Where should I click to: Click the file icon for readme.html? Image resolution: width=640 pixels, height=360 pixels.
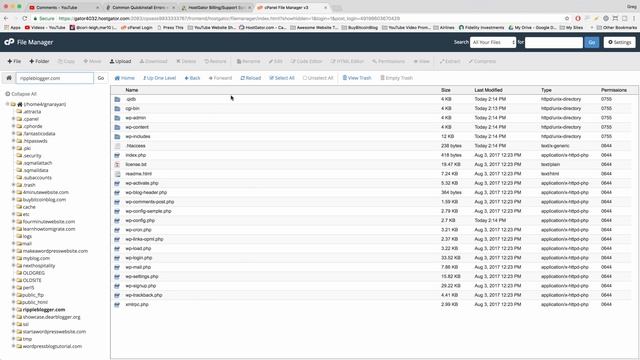117,174
